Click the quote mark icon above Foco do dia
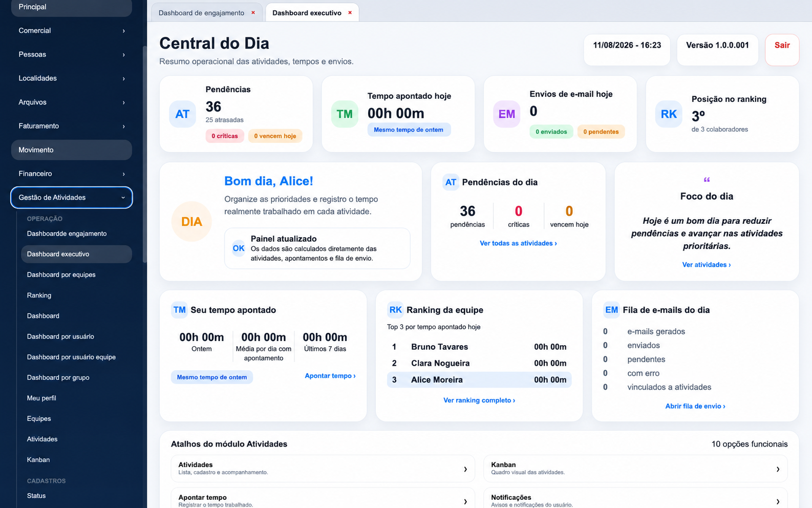The image size is (812, 508). click(707, 180)
